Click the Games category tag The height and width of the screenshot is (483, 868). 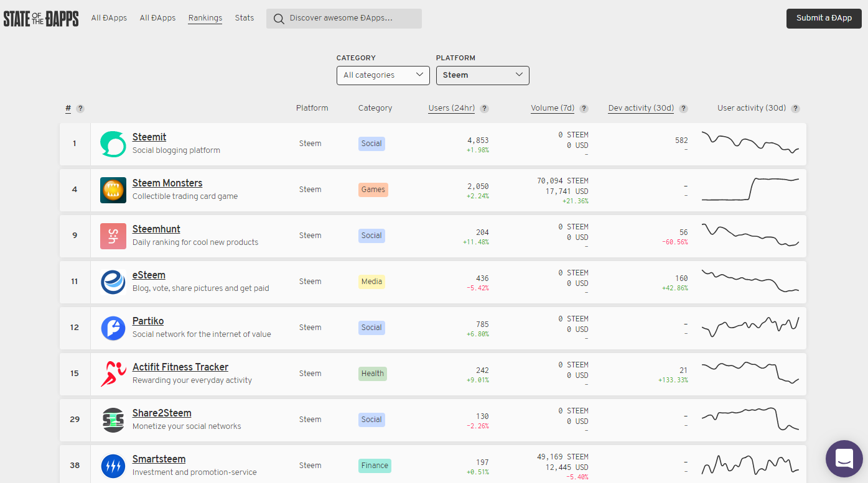click(373, 190)
